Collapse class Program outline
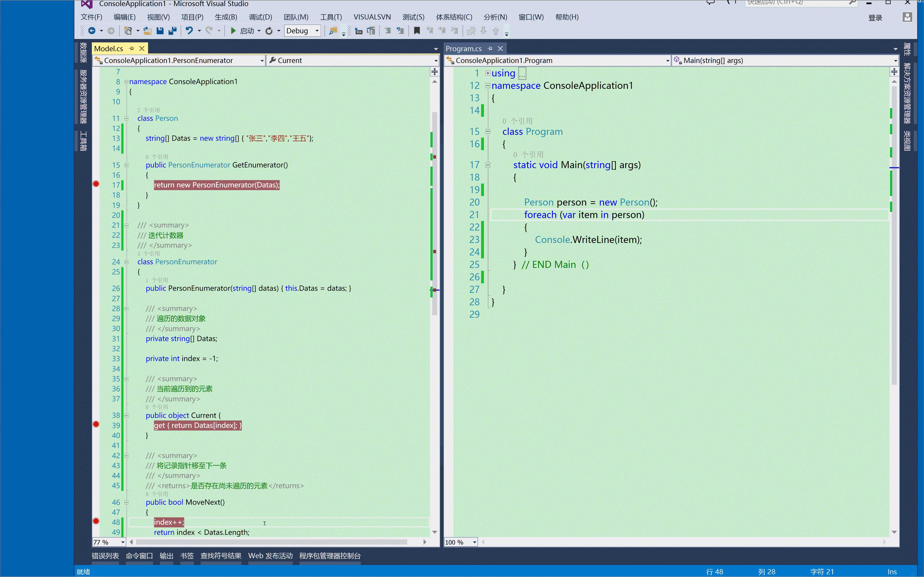 (x=488, y=132)
